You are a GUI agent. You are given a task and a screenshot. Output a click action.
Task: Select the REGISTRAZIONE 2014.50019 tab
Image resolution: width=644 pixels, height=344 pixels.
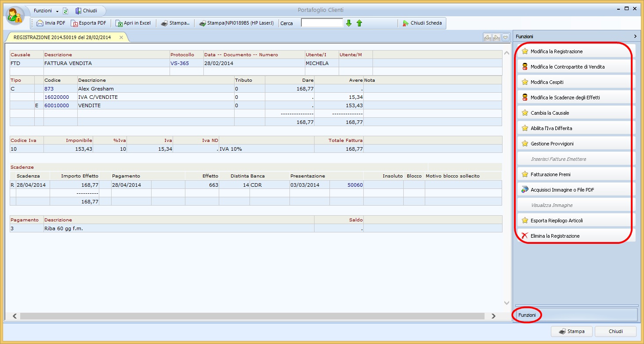pyautogui.click(x=62, y=38)
